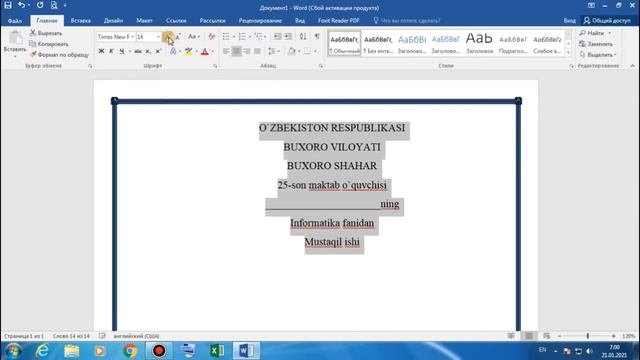Apply red font color
This screenshot has height=360, width=640.
coord(205,51)
